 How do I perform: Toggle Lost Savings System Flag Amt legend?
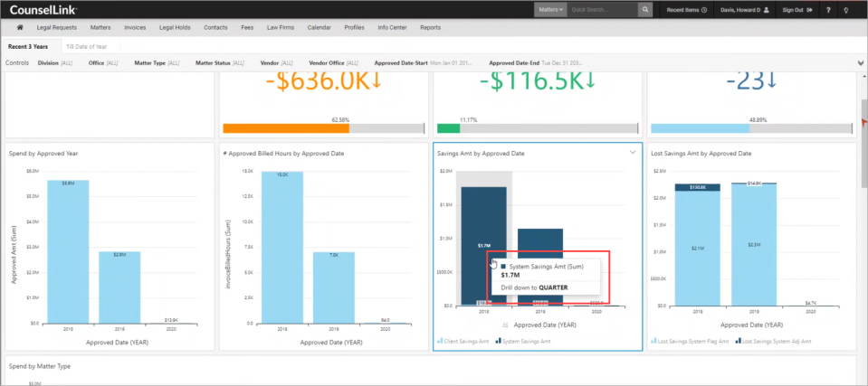pos(691,342)
